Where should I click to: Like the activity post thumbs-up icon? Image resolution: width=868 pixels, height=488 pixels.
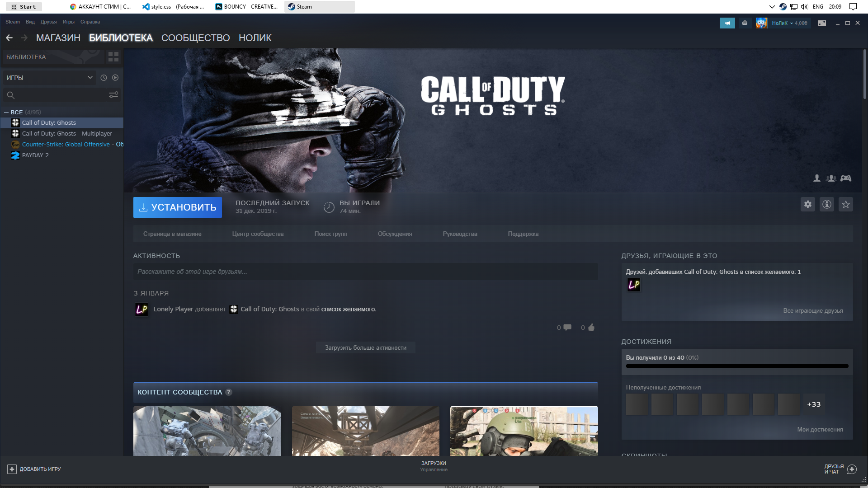(591, 328)
